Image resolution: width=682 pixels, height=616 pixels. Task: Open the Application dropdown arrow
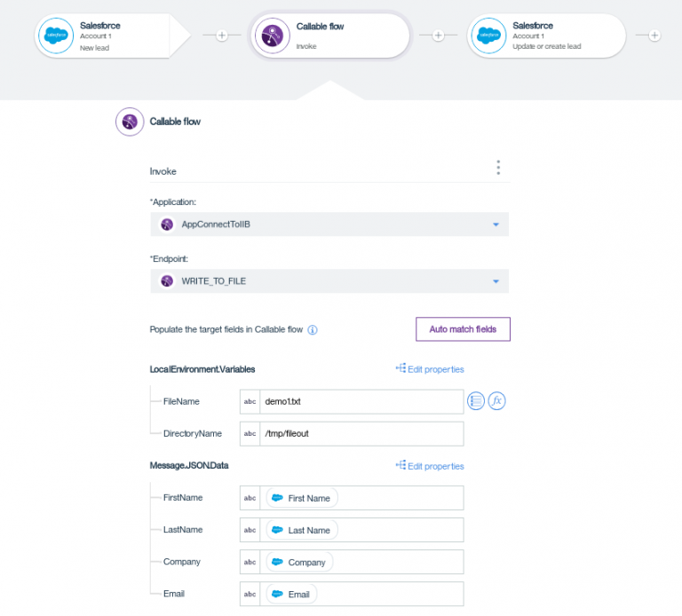pyautogui.click(x=496, y=225)
